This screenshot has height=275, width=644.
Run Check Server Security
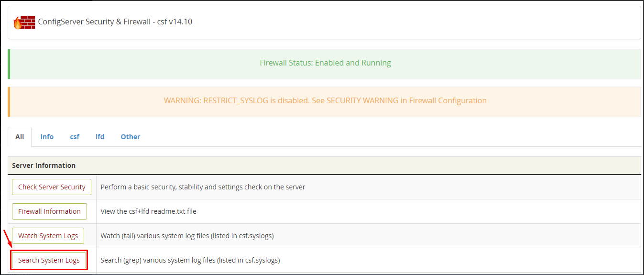point(52,187)
